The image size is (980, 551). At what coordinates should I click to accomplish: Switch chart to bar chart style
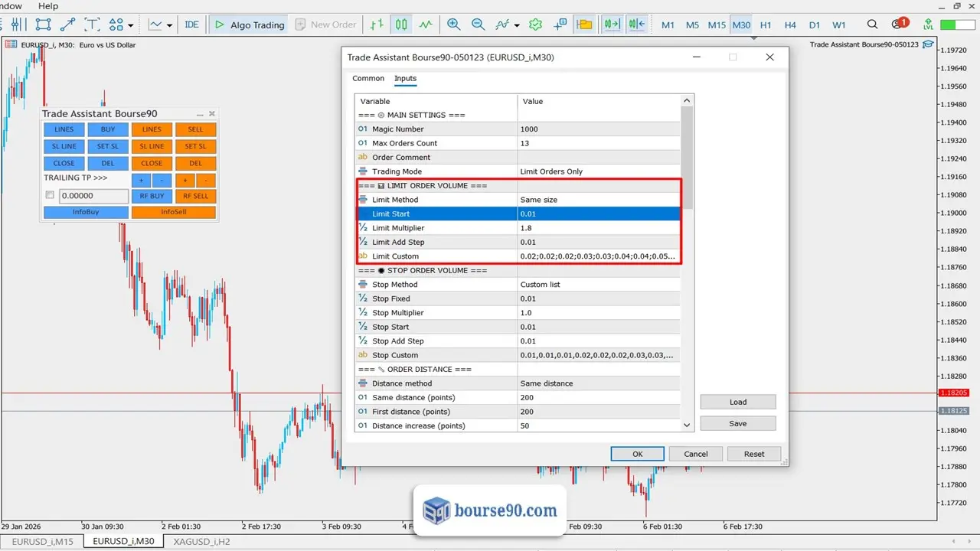pos(377,24)
